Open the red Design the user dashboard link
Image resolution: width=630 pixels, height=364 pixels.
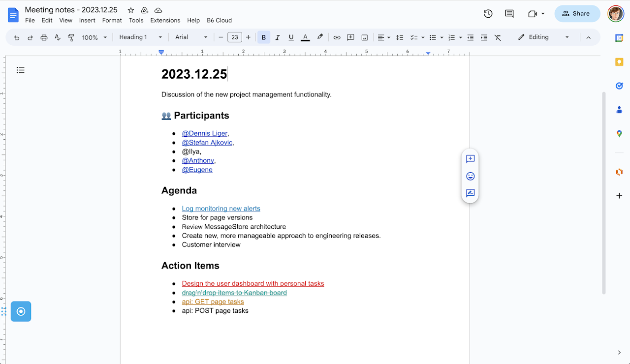(253, 283)
